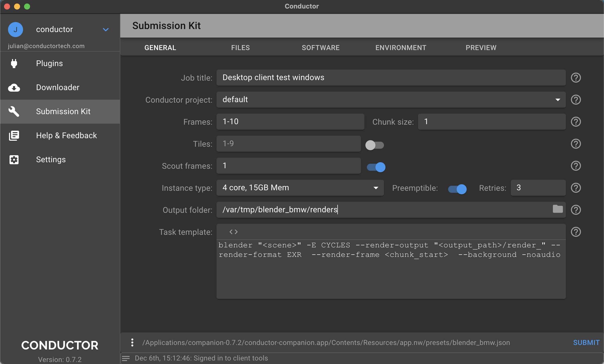Open help for Output folder row
Image resolution: width=604 pixels, height=364 pixels.
576,210
